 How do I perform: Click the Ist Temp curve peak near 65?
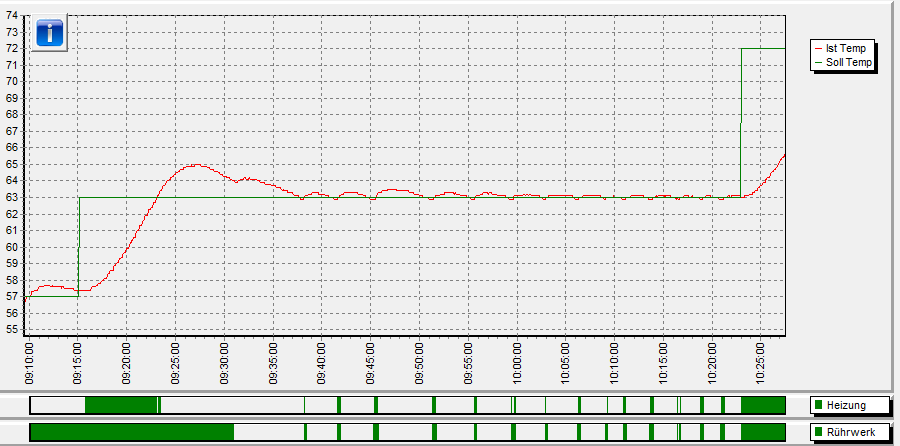click(195, 165)
